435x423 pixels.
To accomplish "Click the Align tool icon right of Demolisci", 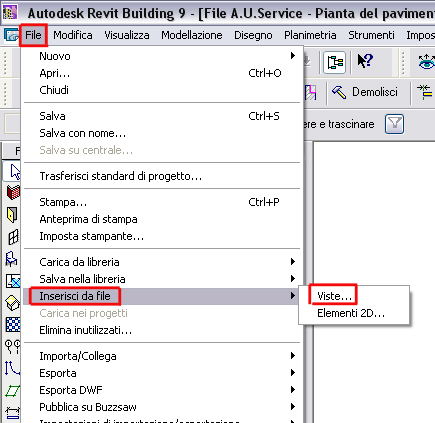I will pos(424,92).
